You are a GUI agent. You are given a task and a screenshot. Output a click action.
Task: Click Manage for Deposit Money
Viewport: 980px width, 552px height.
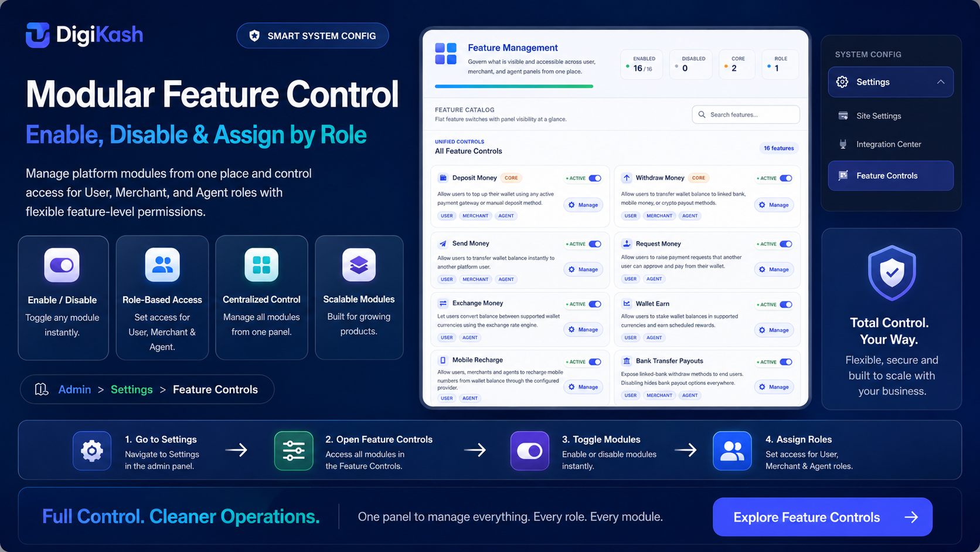583,205
